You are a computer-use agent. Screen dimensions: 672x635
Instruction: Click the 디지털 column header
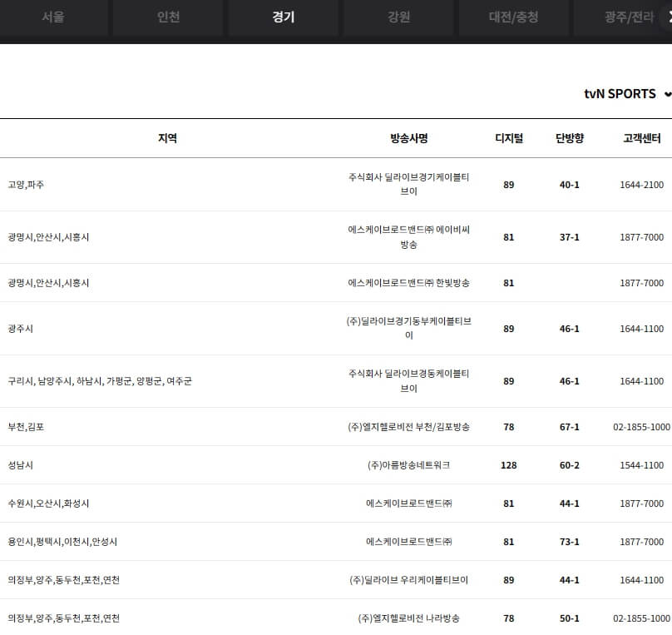(509, 138)
